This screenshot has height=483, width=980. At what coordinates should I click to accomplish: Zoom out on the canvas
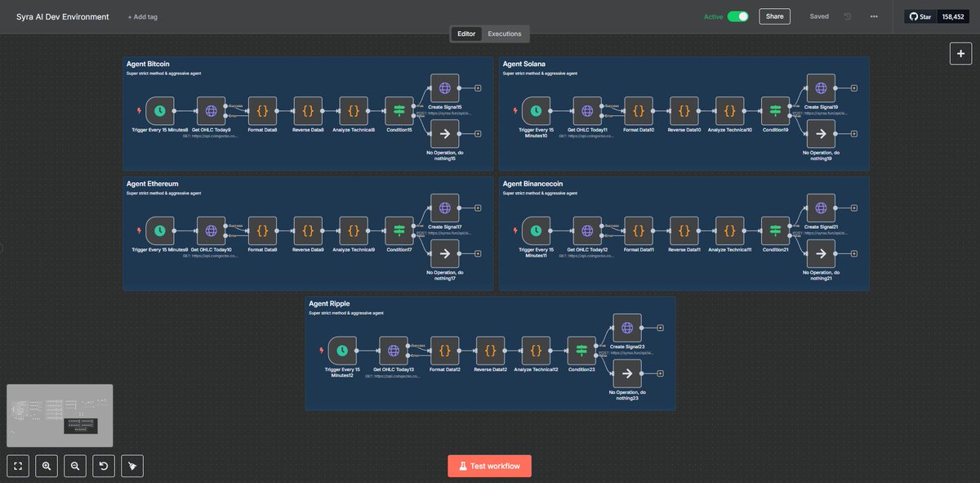tap(75, 466)
